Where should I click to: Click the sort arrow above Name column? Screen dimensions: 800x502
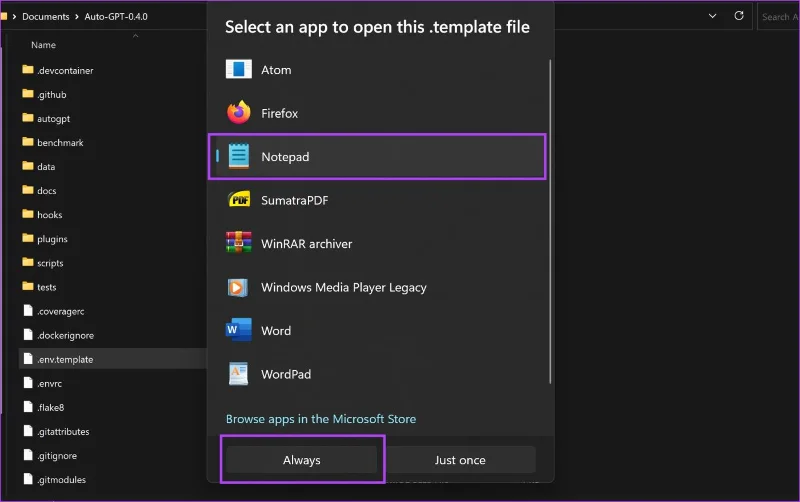(x=135, y=36)
